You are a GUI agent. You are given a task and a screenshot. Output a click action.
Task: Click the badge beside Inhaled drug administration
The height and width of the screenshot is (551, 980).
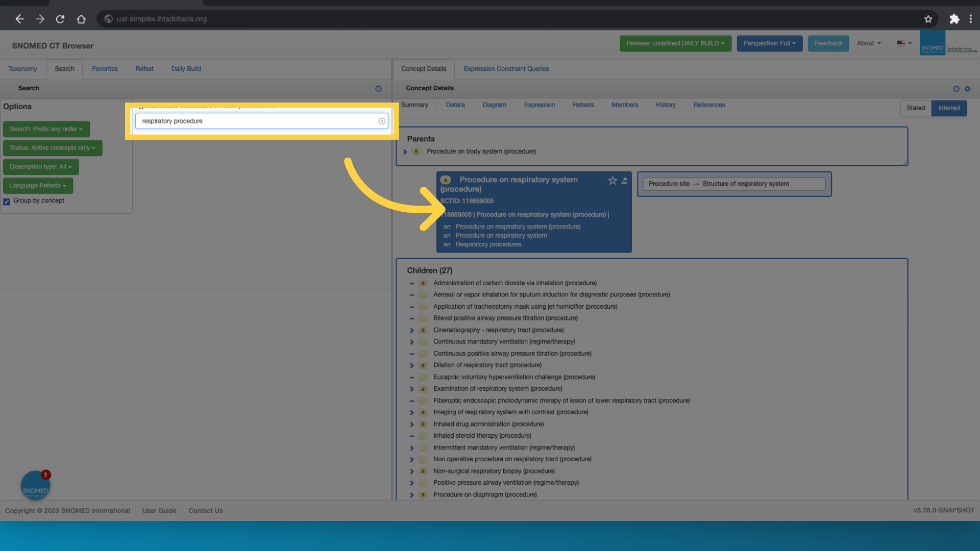(x=423, y=424)
